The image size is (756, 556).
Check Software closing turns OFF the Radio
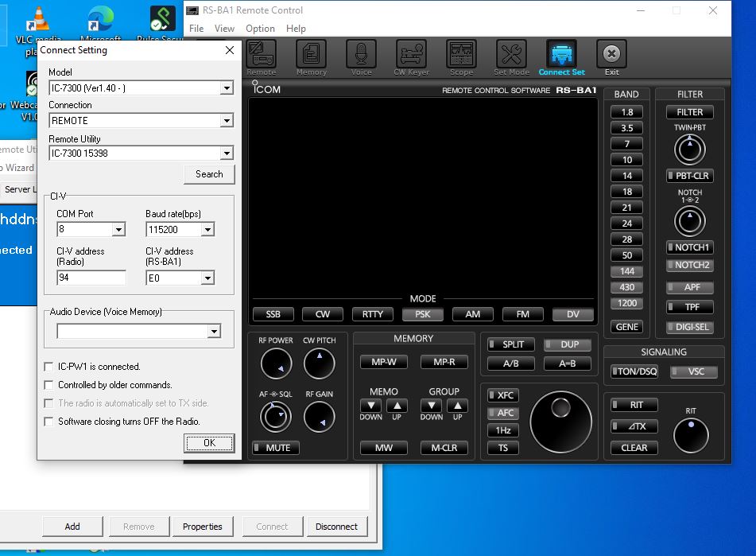pos(48,422)
